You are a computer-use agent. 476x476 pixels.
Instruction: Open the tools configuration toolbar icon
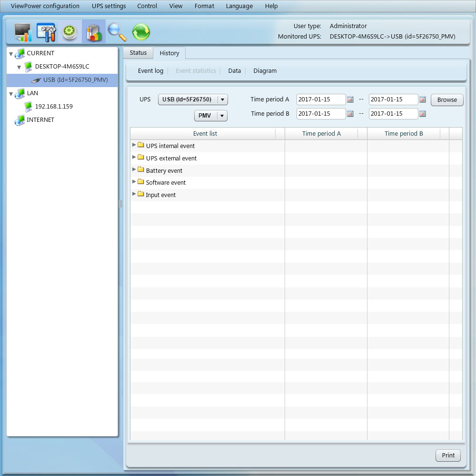tap(46, 32)
